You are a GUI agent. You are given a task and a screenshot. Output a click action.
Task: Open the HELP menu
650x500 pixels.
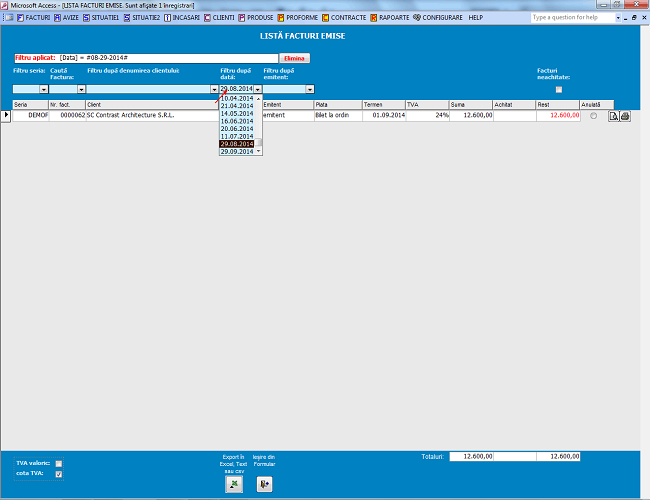tap(475, 18)
